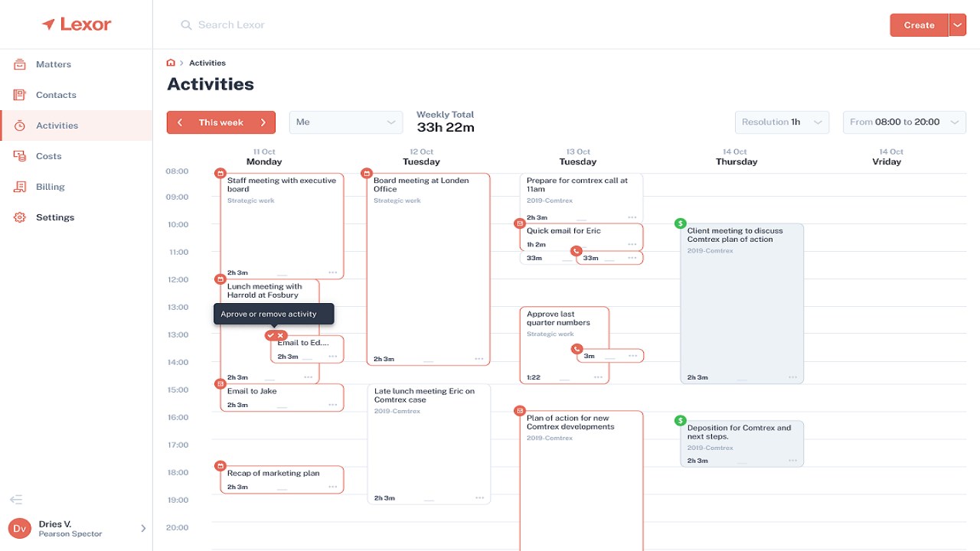Click the Lexor logo

77,24
